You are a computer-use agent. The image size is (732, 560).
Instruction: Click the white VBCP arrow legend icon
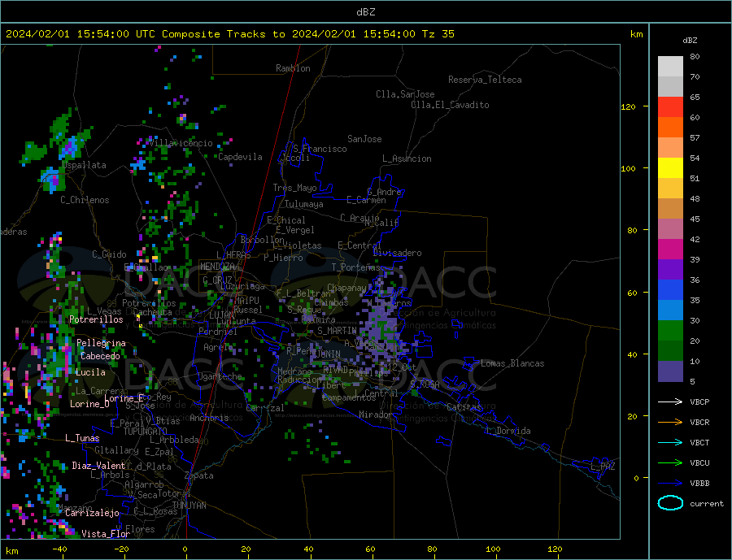[670, 402]
